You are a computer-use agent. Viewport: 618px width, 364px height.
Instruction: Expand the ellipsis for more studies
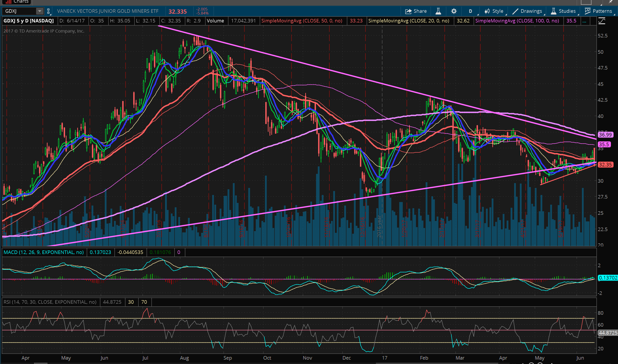tap(584, 21)
